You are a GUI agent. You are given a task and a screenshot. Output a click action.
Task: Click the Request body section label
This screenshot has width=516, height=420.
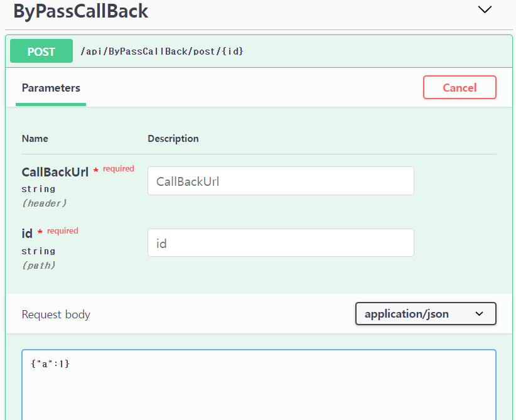[56, 315]
